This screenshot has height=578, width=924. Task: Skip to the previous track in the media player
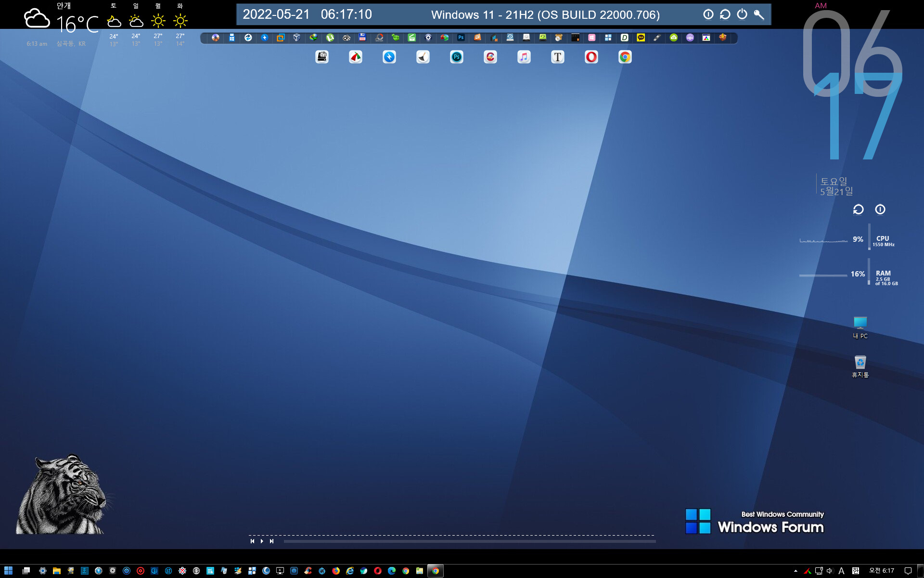coord(252,541)
